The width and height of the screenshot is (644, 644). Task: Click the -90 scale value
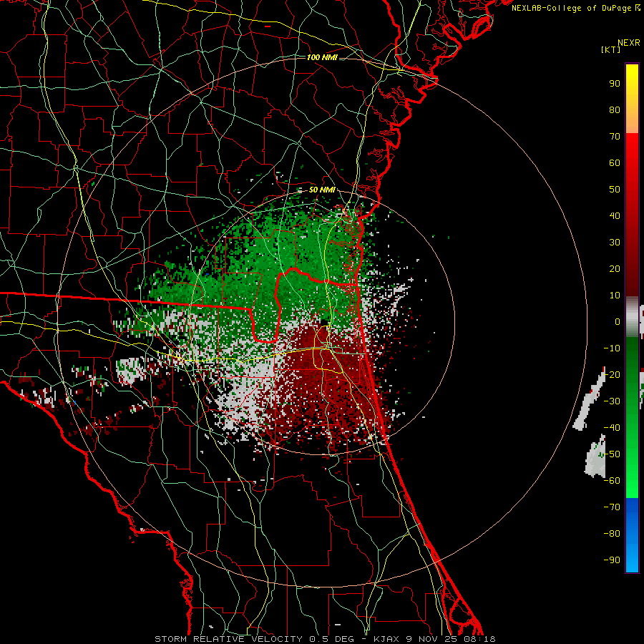tap(612, 560)
